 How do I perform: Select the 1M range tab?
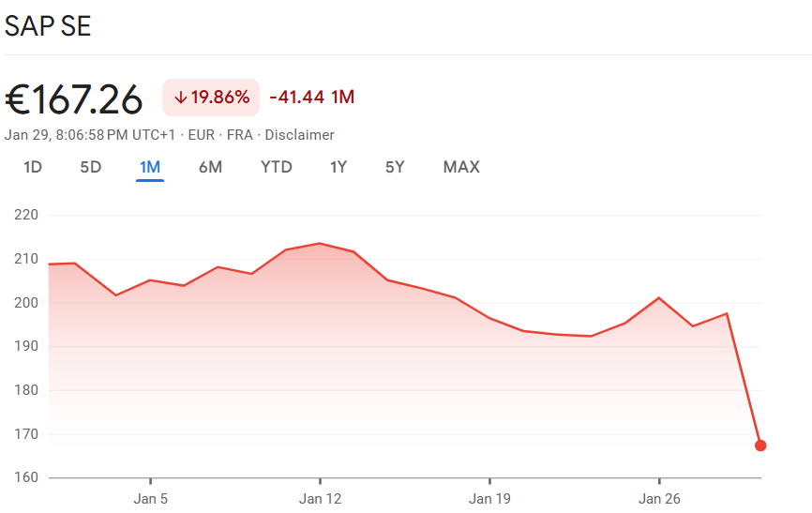[150, 167]
